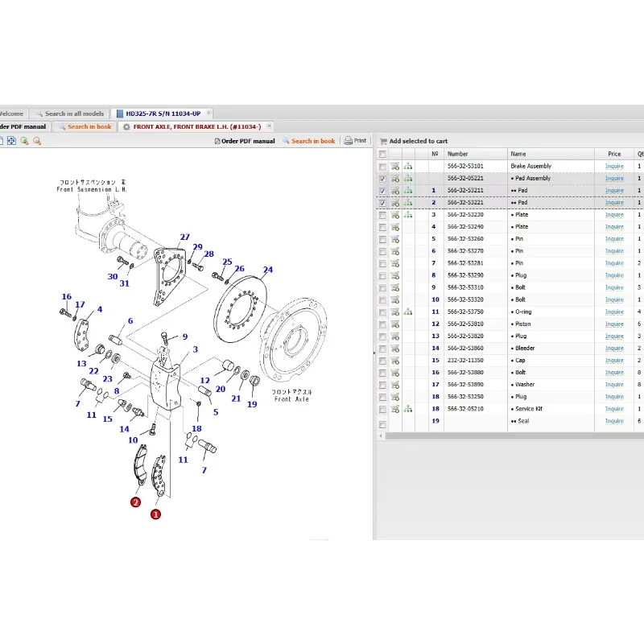Zoom in on the diagram
Image resolution: width=644 pixels, height=644 pixels.
[x=25, y=141]
